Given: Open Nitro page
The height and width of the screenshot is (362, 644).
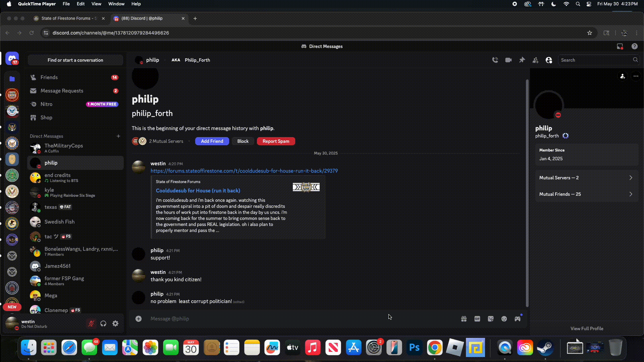Looking at the screenshot, I should click(75, 104).
